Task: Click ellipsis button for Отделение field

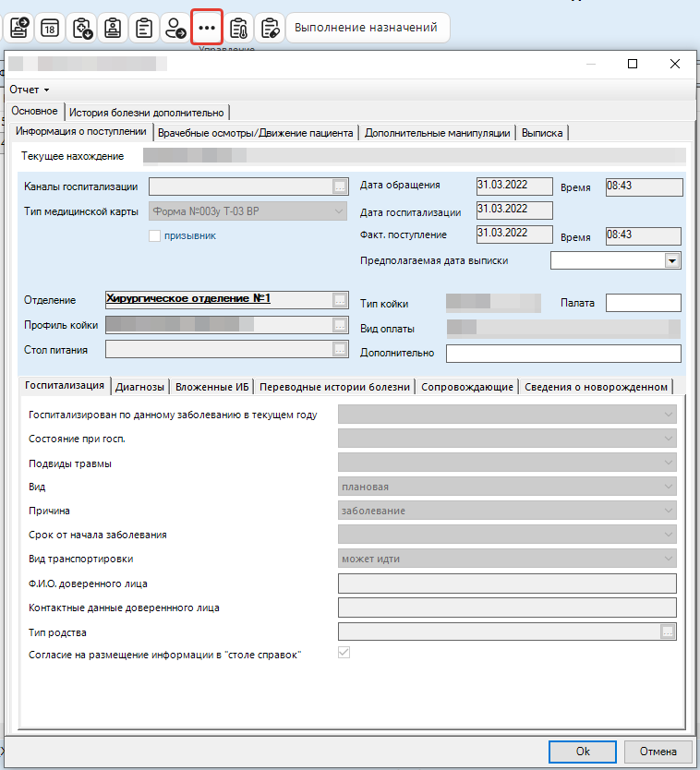Action: [x=340, y=300]
